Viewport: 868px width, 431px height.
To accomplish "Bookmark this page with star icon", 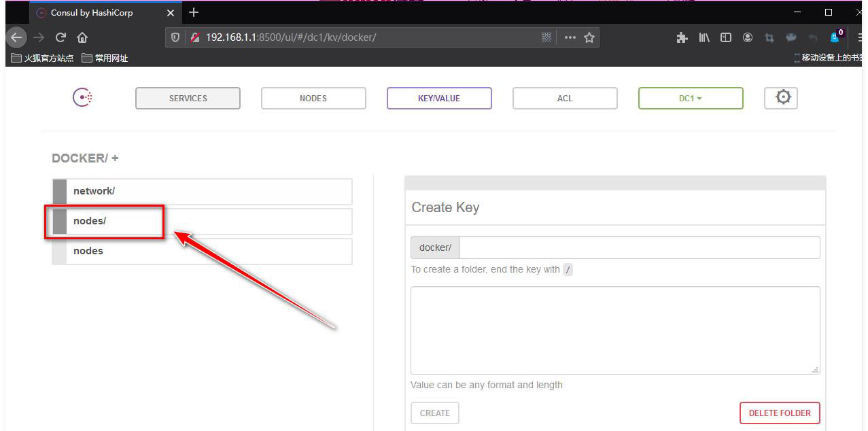I will coord(589,37).
